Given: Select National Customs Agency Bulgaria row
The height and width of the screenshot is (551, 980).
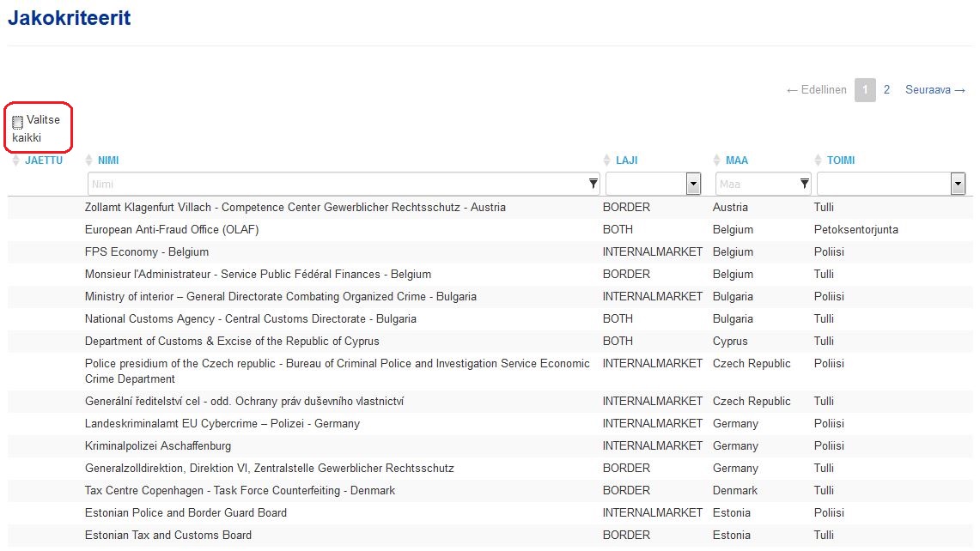Looking at the screenshot, I should 490,318.
